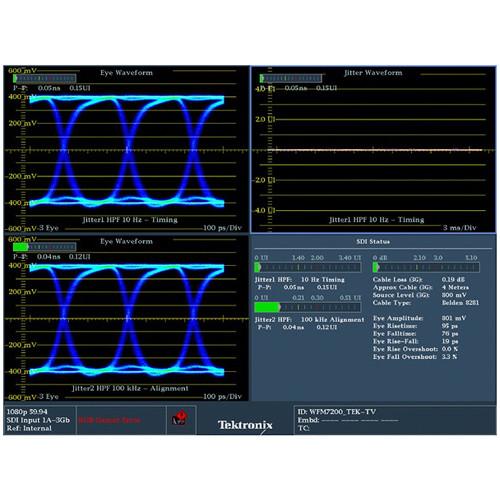Click 'Eye Falltime' 76 ps row
Screen dimensions: 500x500
coord(415,333)
